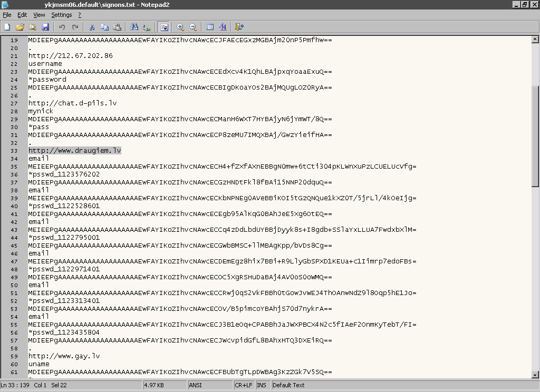Toggle Word Wrap toolbar button

click(x=163, y=27)
